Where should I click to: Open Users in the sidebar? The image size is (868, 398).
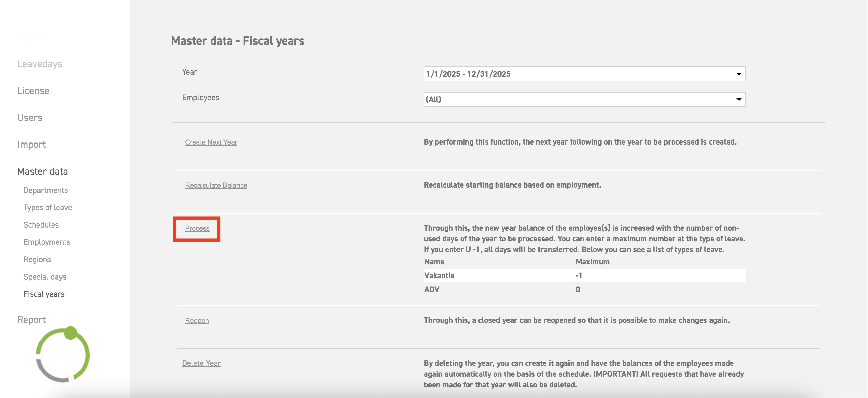(30, 118)
